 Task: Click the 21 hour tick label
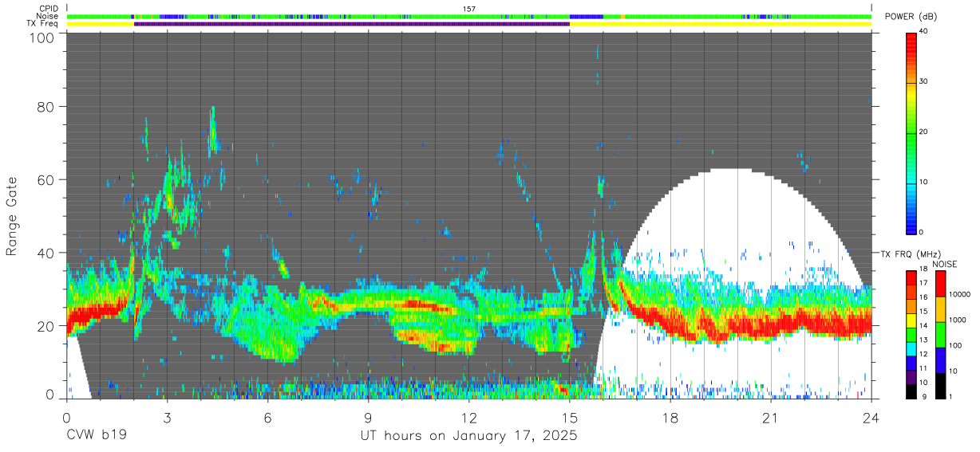click(771, 417)
